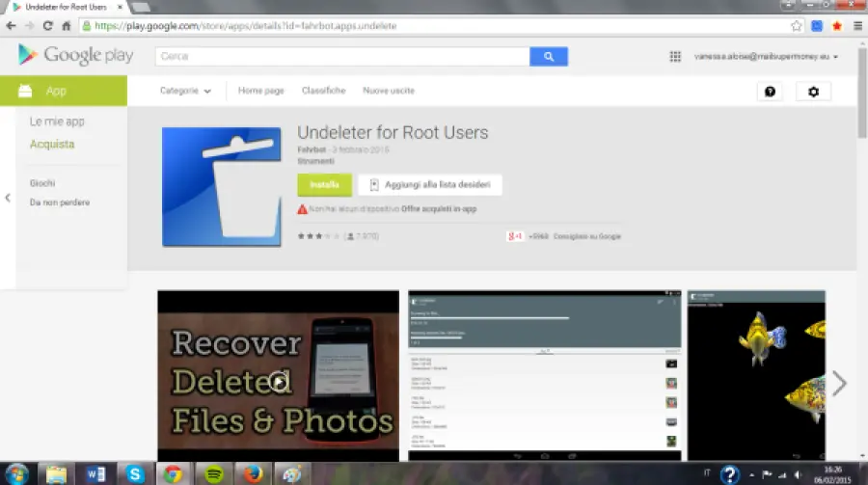Open the red star extension icon

tap(837, 25)
